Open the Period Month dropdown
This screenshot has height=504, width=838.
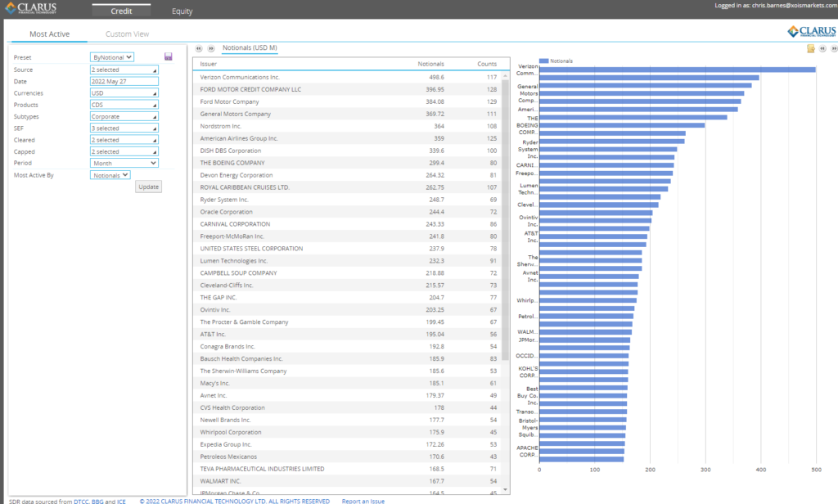(x=124, y=163)
